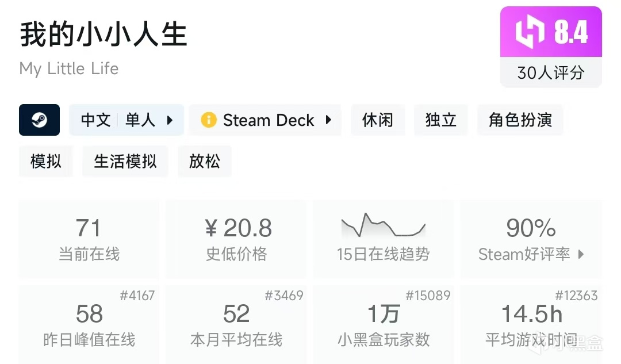The height and width of the screenshot is (364, 621).
Task: Click the Xiaoheihe logo in rating badge
Action: pos(529,32)
